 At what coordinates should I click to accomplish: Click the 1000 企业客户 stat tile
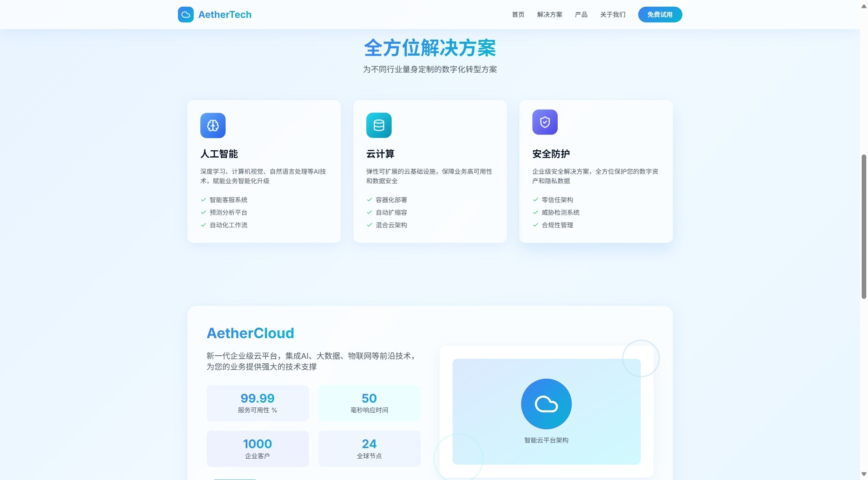tap(257, 449)
